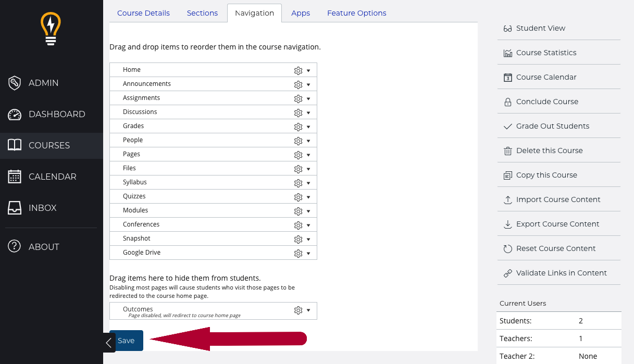Screen dimensions: 634x364
Task: Click the lightbulb logo icon
Action: coord(51,29)
